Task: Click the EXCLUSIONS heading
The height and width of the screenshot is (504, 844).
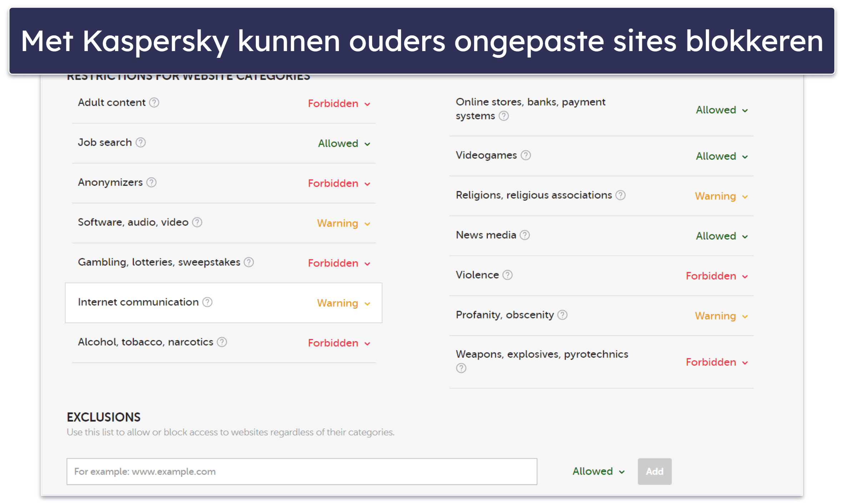Action: click(x=104, y=417)
